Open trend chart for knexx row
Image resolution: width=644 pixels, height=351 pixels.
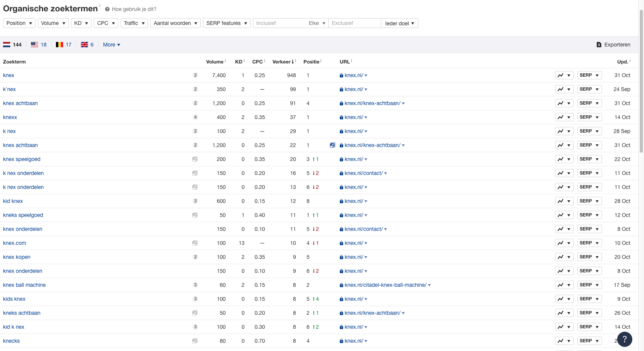[x=564, y=117]
